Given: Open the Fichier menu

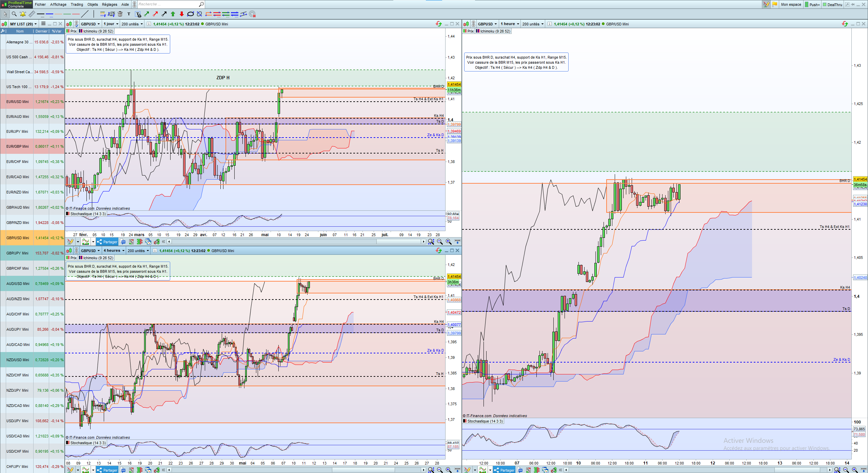Looking at the screenshot, I should point(40,4).
